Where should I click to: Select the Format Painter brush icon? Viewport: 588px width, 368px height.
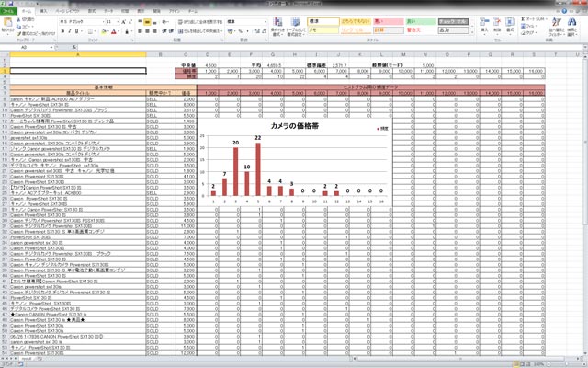(18, 33)
